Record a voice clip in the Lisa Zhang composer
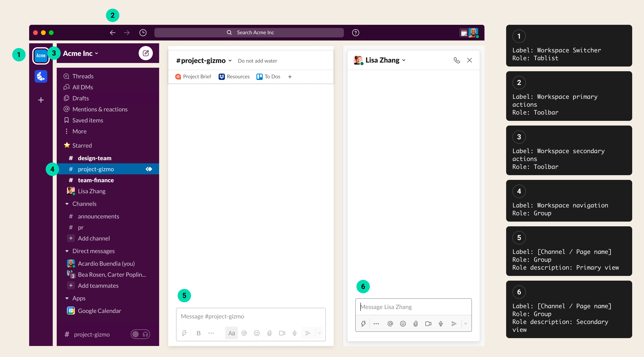644x357 pixels. click(441, 324)
